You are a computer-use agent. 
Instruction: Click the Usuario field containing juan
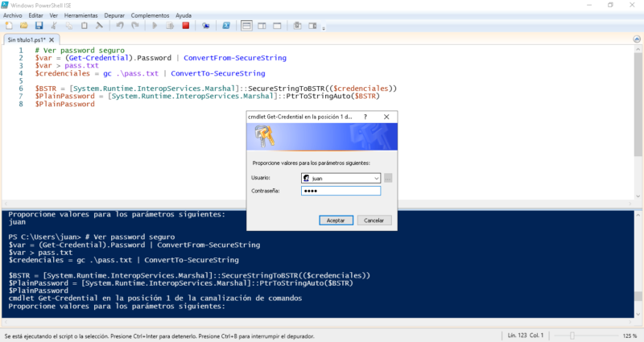point(341,178)
